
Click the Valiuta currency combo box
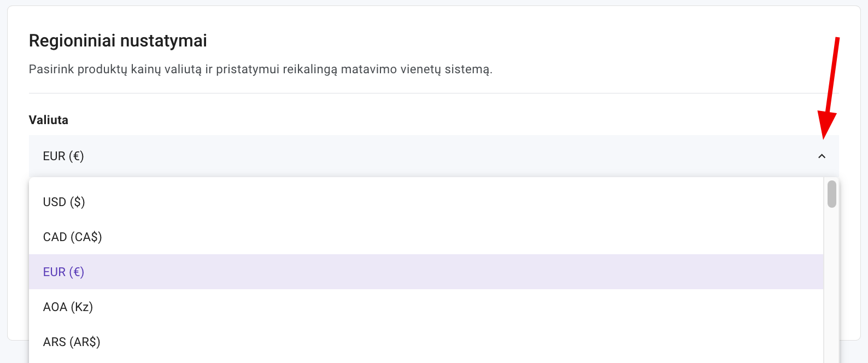(x=426, y=156)
